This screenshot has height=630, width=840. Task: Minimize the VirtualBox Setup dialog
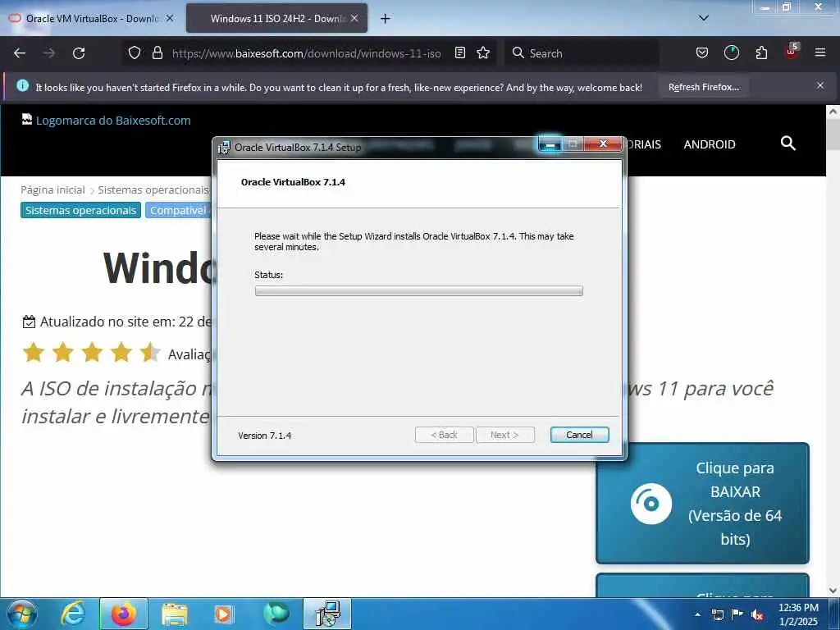click(x=550, y=144)
